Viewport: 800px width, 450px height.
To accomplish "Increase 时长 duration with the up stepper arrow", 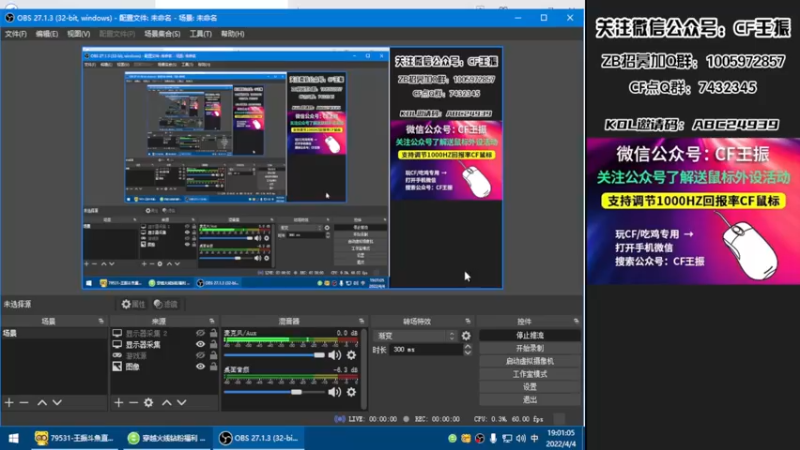I will pos(467,346).
